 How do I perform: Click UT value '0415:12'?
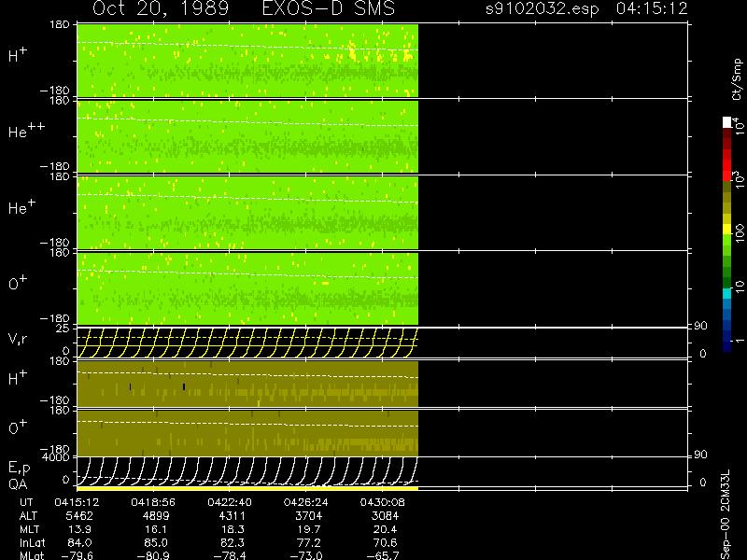77,502
